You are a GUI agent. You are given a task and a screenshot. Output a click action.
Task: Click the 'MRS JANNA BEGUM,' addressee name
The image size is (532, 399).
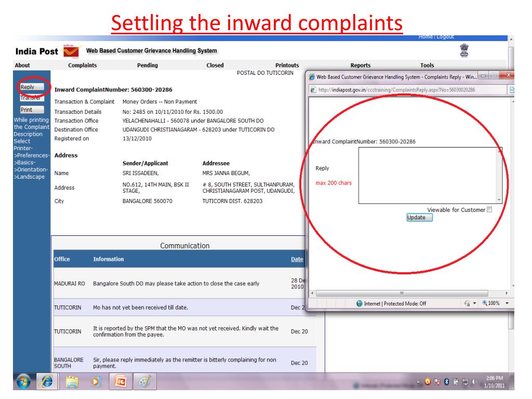226,173
